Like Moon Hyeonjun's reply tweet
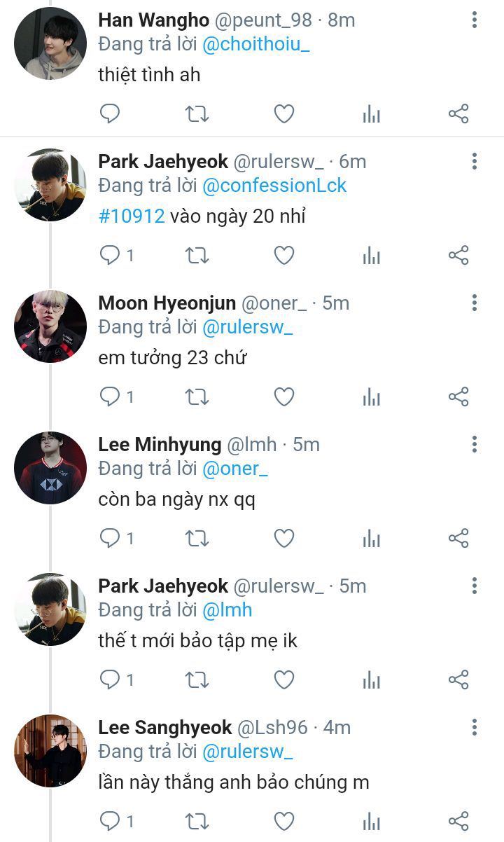Screen dimensions: 504x842 click(x=283, y=397)
